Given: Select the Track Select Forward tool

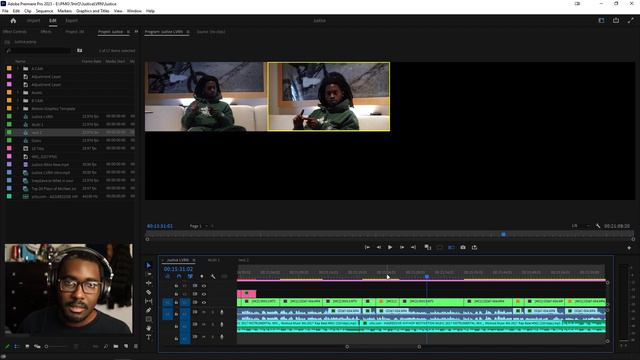Looking at the screenshot, I should coord(149,274).
